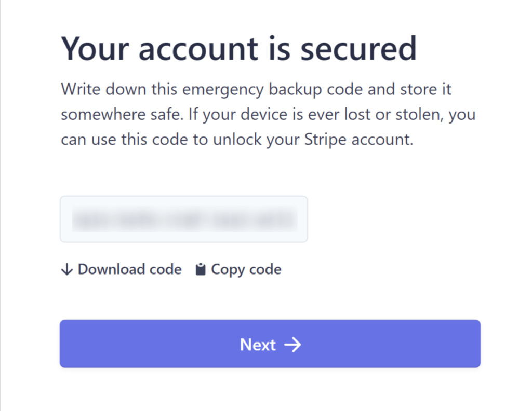
Task: Click the word secured in the heading
Action: coord(358,49)
